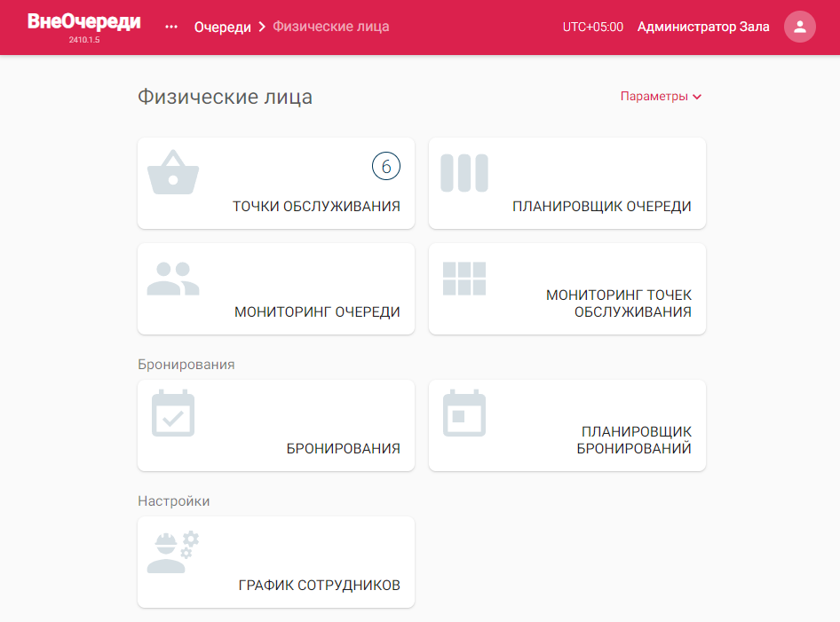Click the Физические лица page title
Image resolution: width=840 pixels, height=622 pixels.
(x=225, y=97)
